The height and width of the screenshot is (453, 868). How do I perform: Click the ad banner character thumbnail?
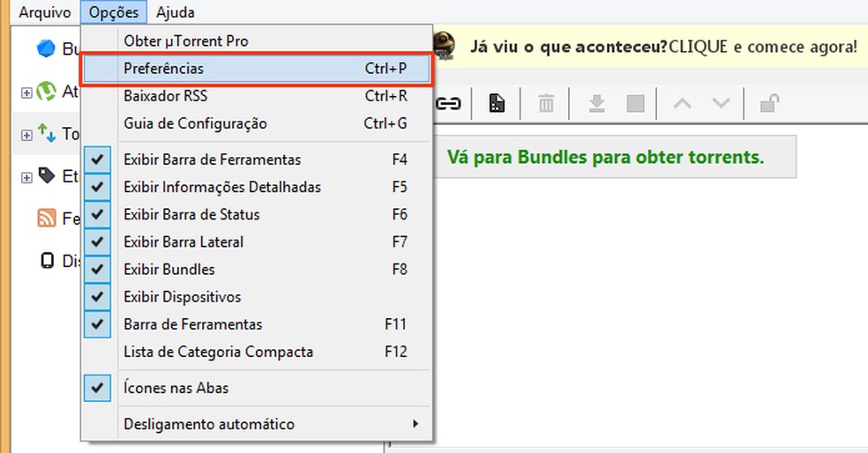(x=444, y=46)
